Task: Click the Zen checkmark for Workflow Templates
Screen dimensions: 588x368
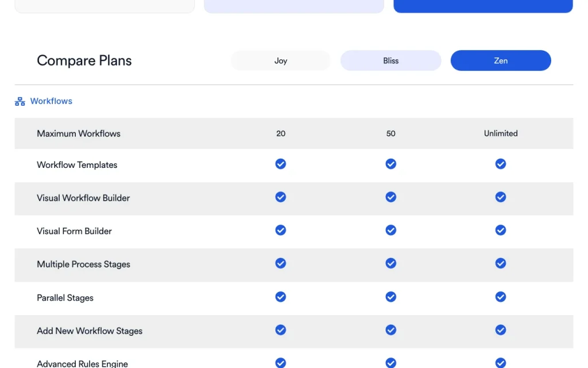Action: click(x=501, y=164)
